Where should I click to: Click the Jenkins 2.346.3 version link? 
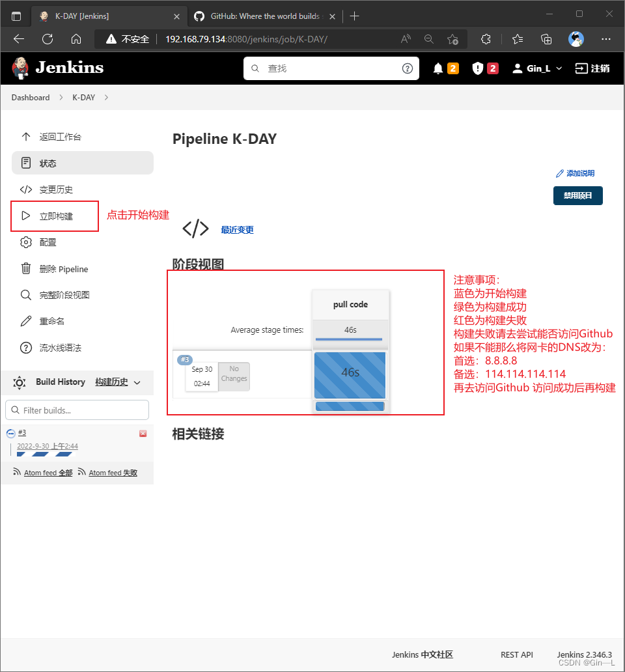coord(584,655)
